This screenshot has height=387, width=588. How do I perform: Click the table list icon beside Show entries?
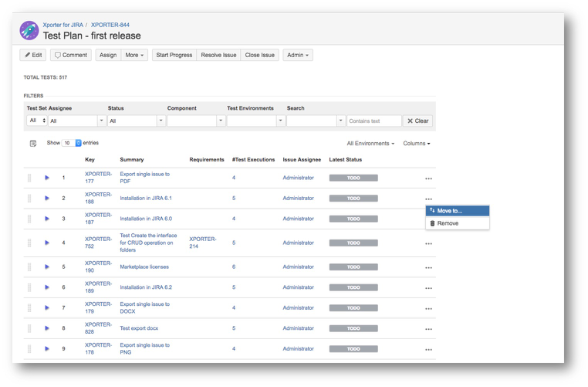pyautogui.click(x=33, y=144)
